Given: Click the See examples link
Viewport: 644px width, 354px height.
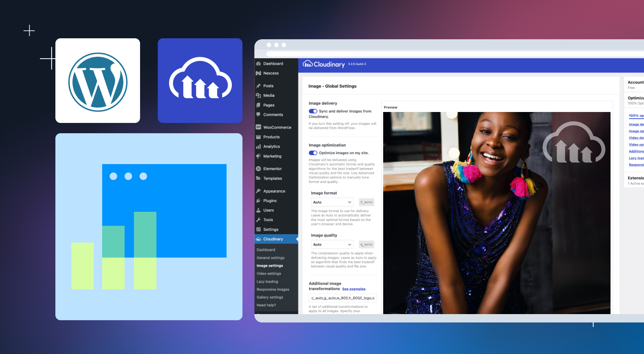Looking at the screenshot, I should click(354, 289).
